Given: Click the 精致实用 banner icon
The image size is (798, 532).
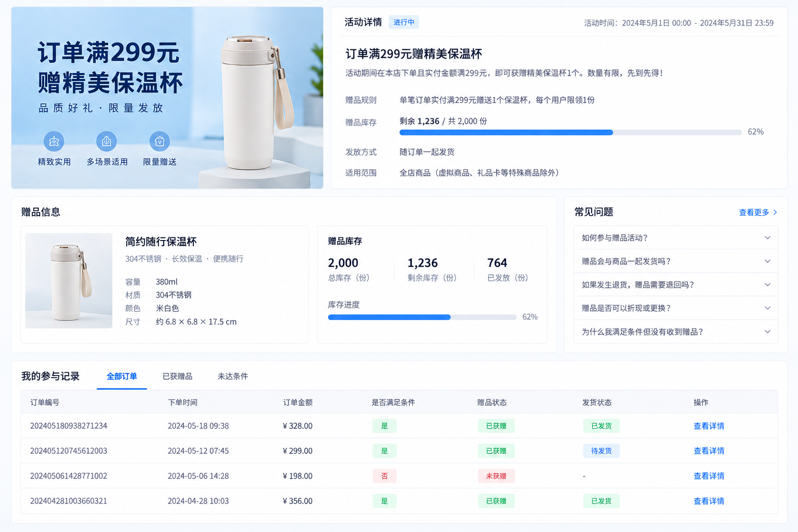Looking at the screenshot, I should click(54, 141).
